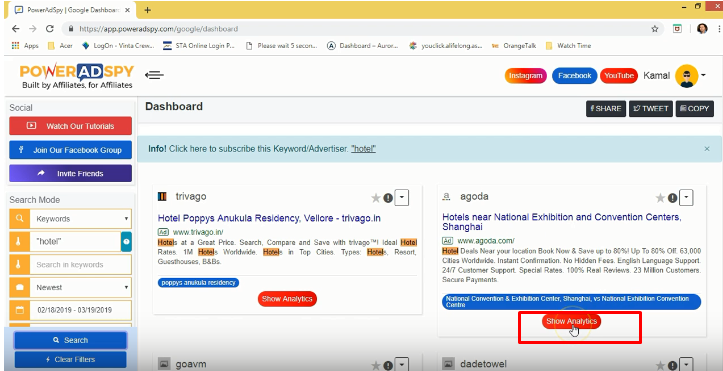
Task: Open the Dashboard – Auror bookmark
Action: coord(362,46)
